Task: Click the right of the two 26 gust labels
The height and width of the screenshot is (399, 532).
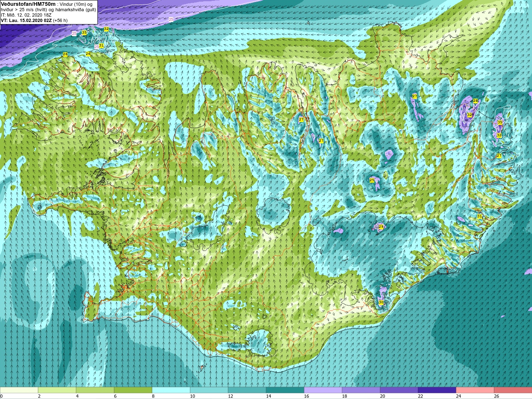Action: 88,54
